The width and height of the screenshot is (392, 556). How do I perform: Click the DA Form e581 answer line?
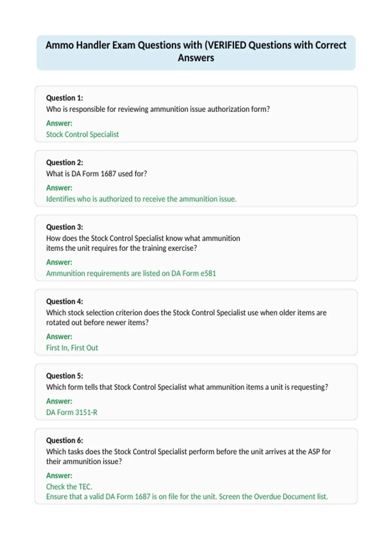(x=131, y=273)
